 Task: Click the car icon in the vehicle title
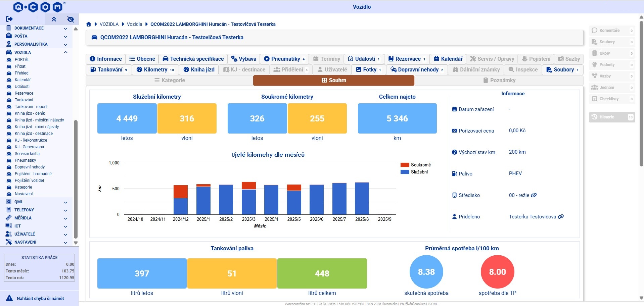94,38
